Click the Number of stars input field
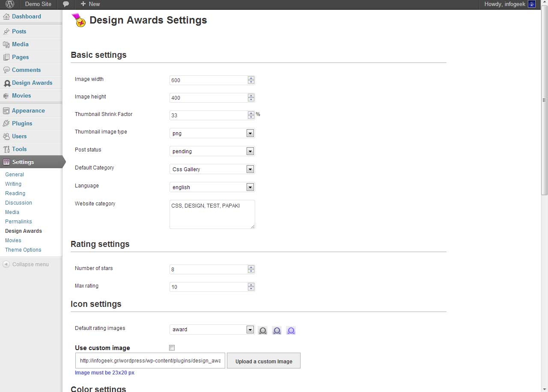The width and height of the screenshot is (548, 392). pos(208,270)
